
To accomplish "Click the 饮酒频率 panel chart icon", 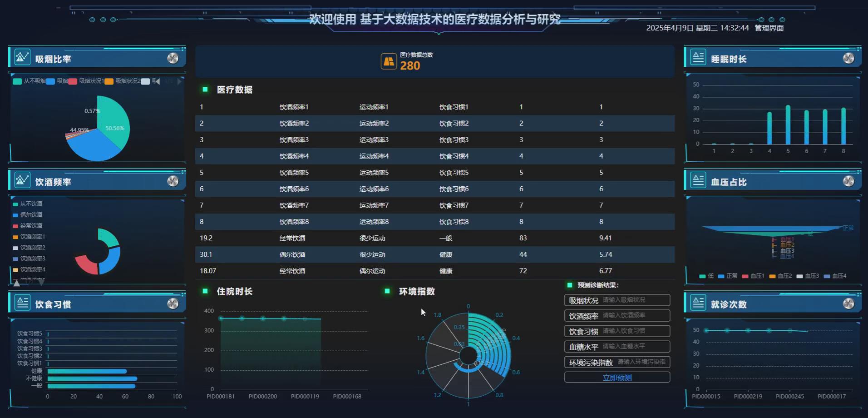I will point(22,180).
